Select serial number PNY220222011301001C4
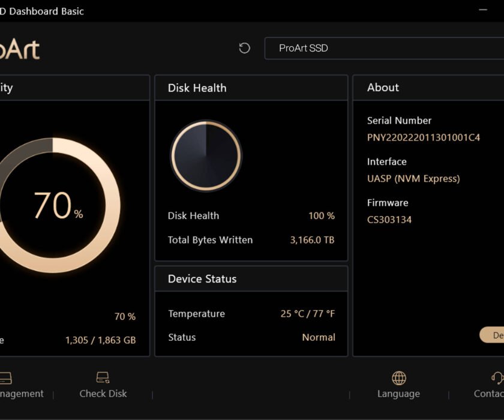 (x=424, y=137)
